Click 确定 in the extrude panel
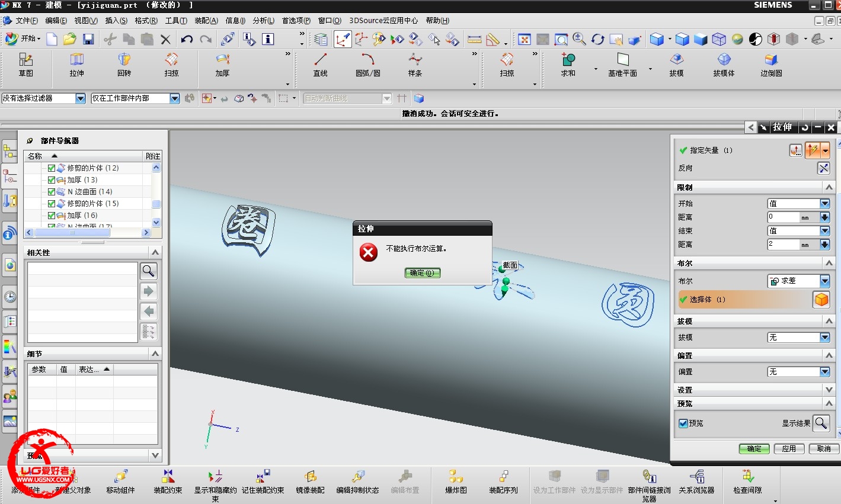The height and width of the screenshot is (504, 841). coord(754,449)
